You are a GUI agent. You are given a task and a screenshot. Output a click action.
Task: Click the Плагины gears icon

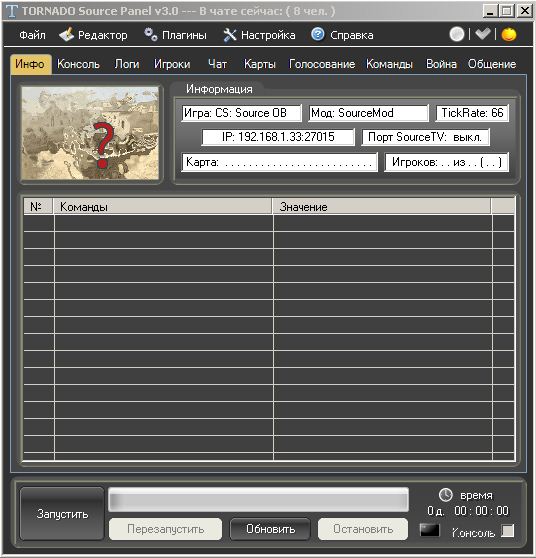point(151,35)
